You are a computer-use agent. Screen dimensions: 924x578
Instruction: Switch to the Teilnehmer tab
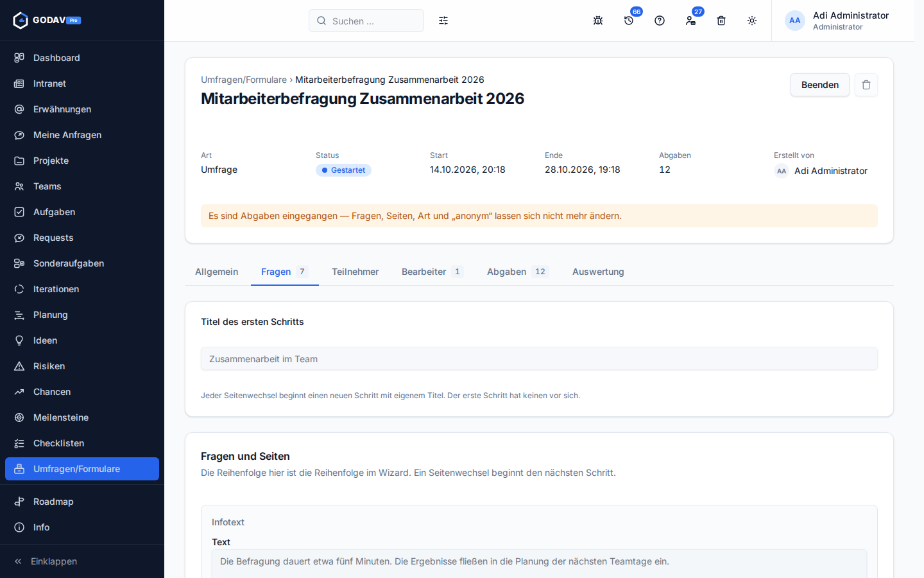coord(355,272)
